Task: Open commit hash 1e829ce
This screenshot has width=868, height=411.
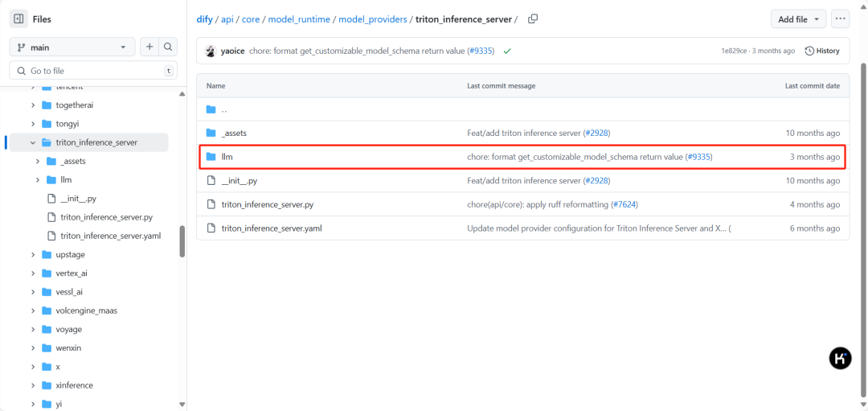Action: point(734,51)
